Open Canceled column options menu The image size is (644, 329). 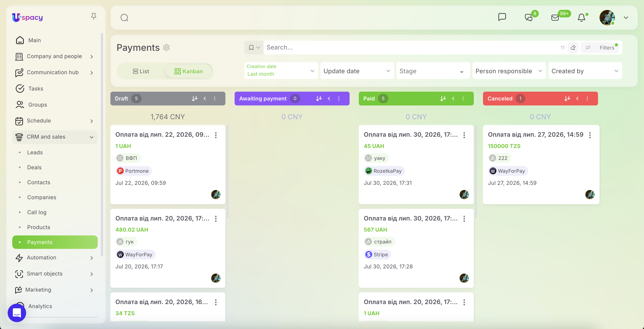pyautogui.click(x=587, y=99)
